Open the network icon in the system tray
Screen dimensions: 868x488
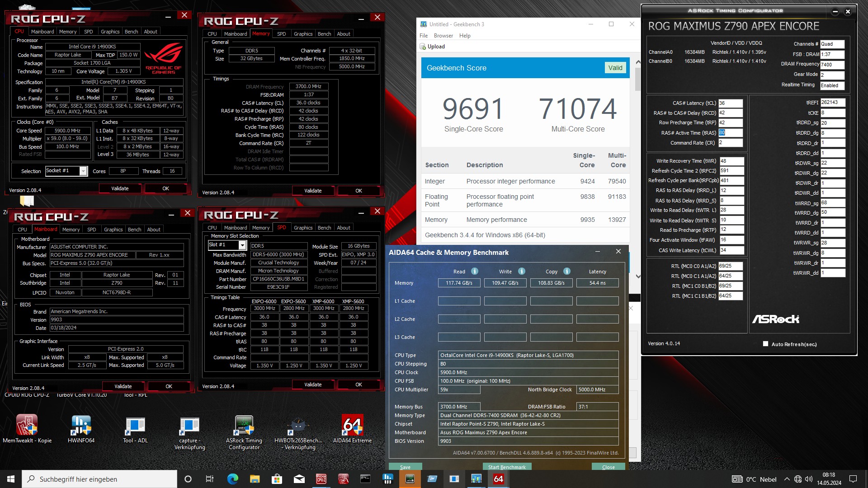click(x=798, y=479)
